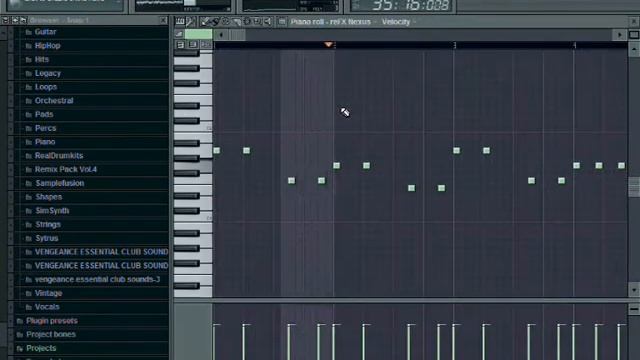
Task: Click bar 3 on the timeline ruler
Action: [x=454, y=45]
